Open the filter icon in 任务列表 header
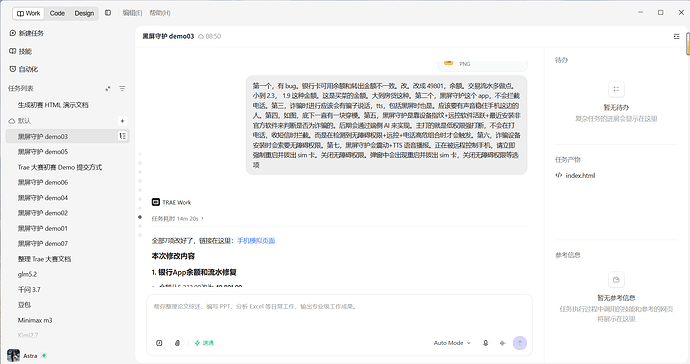This screenshot has width=690, height=364. click(122, 88)
